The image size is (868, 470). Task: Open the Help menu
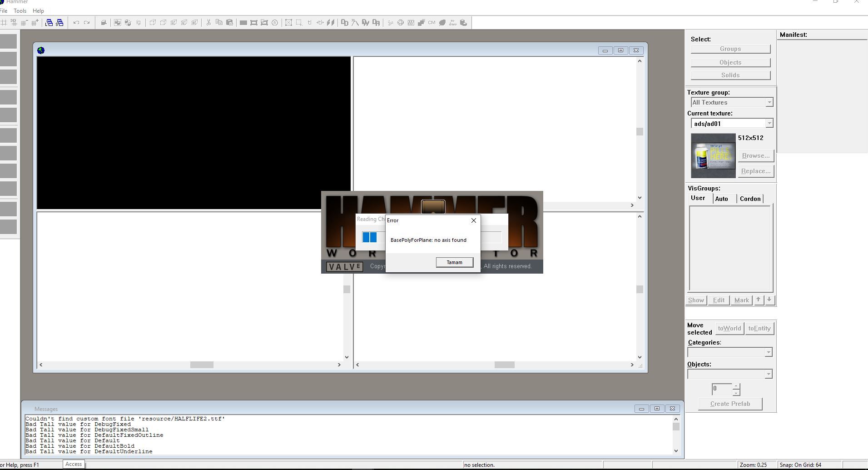tap(38, 10)
